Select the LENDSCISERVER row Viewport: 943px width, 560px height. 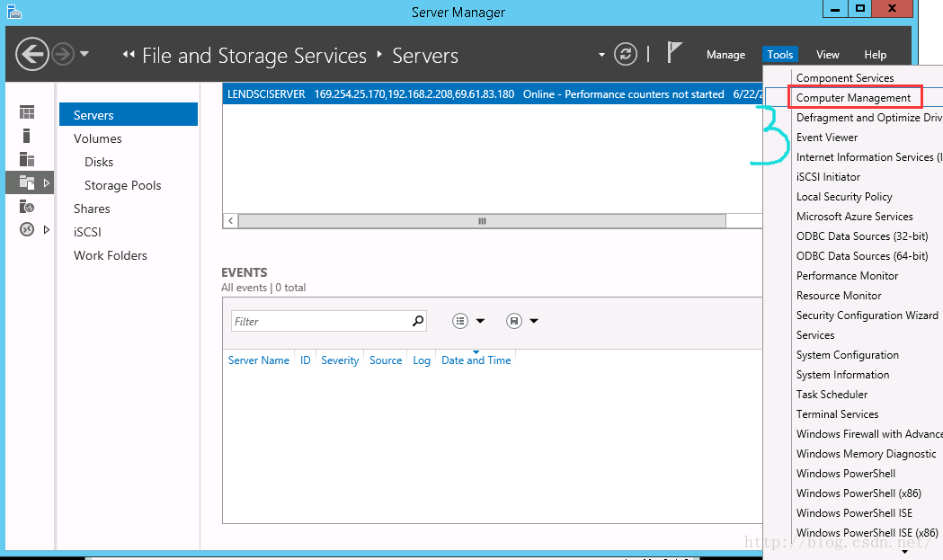(x=493, y=93)
